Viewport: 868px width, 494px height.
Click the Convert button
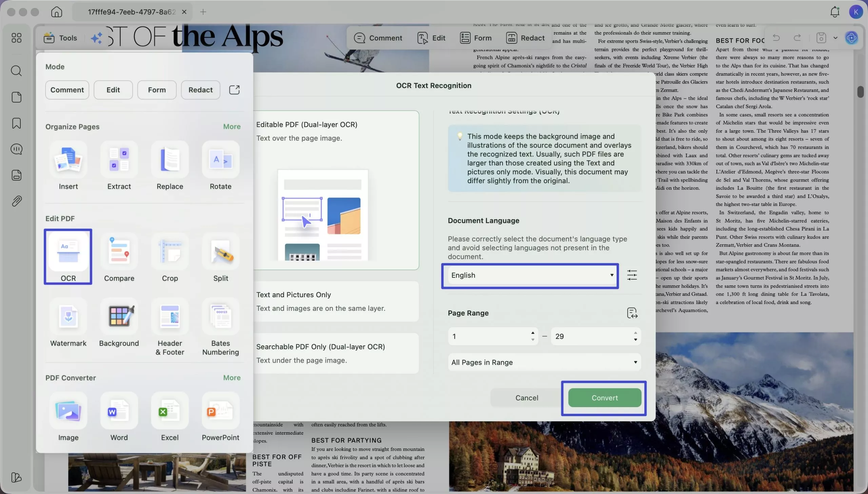[x=604, y=398]
